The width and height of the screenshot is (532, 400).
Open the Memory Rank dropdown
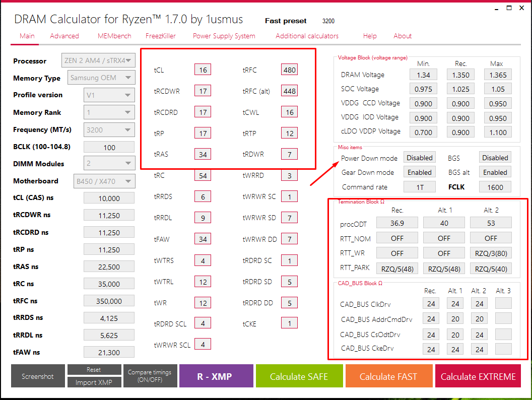click(109, 112)
